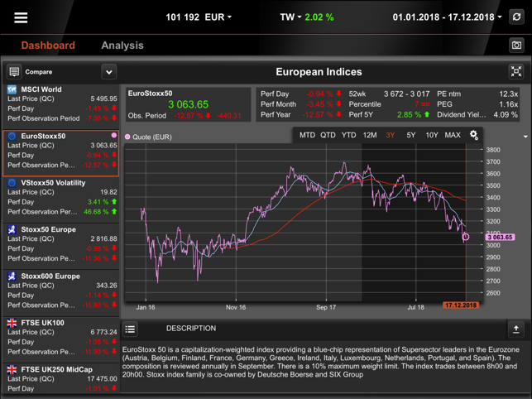Click MSCI World last price 5 495.95
Image resolution: width=532 pixels, height=399 pixels.
103,99
